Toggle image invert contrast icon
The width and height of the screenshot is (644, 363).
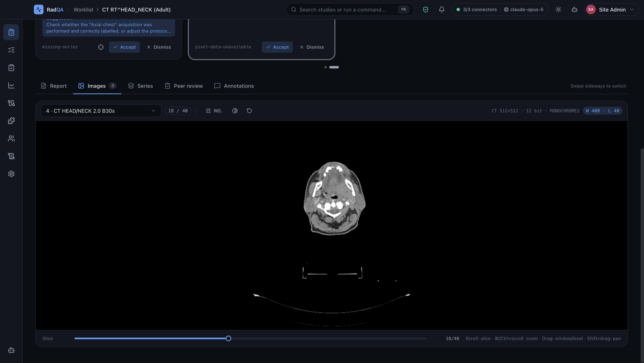click(235, 111)
